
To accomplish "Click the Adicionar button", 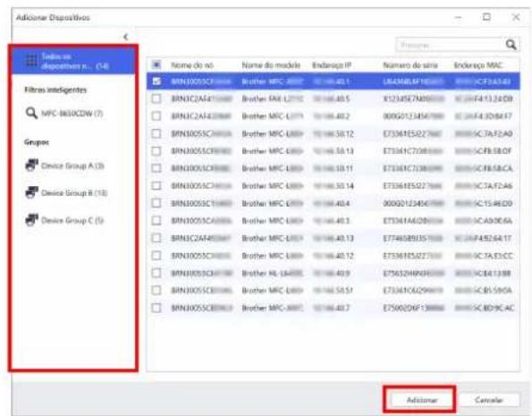I will click(422, 400).
